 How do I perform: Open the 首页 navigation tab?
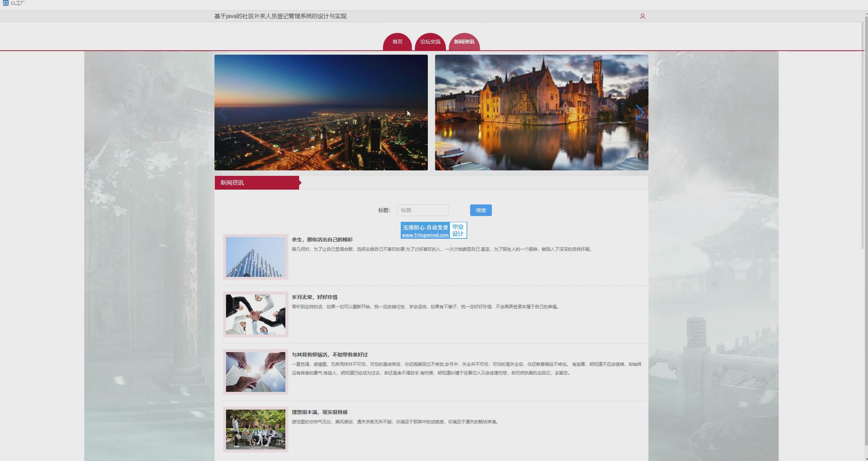coord(397,42)
